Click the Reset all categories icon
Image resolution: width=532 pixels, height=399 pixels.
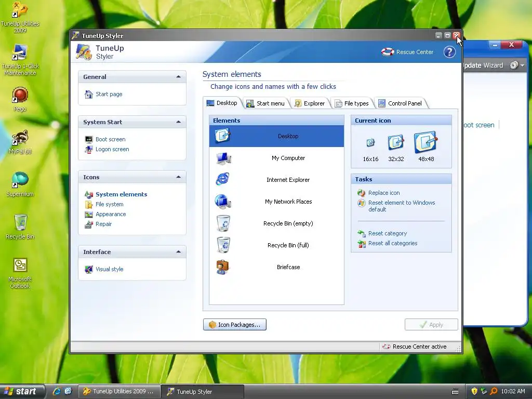click(362, 244)
